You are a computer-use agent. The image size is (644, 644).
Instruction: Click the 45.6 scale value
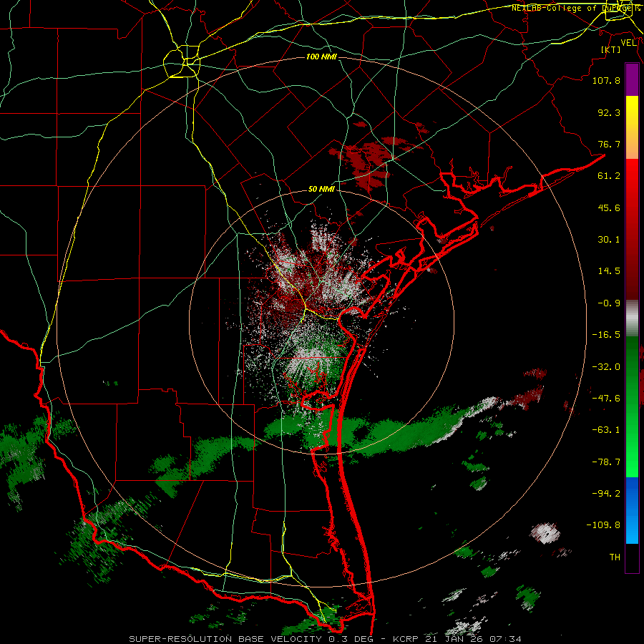pos(609,208)
